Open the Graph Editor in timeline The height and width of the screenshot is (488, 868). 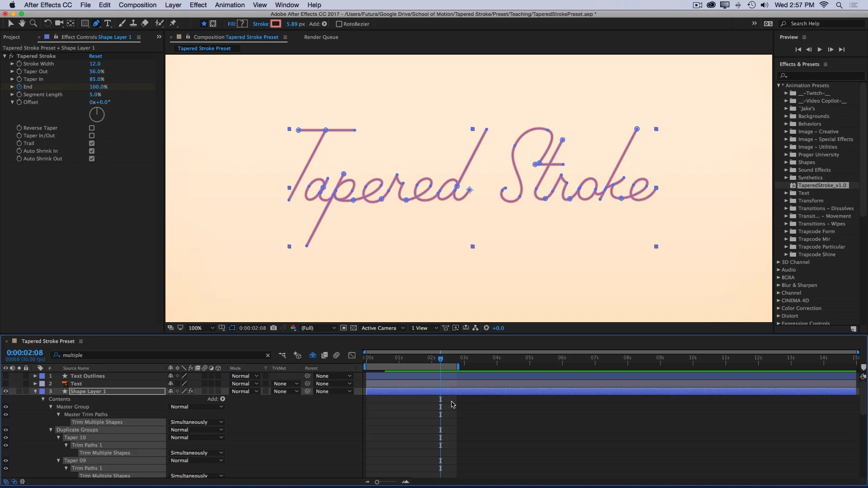pos(352,355)
